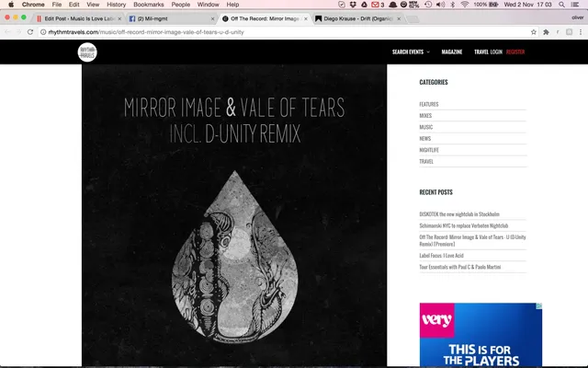
Task: Open the mail notifier icon showing 3
Action: [x=378, y=5]
